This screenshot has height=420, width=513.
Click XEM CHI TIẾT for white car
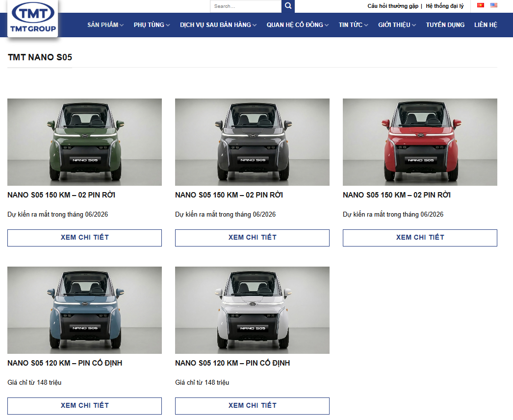coord(252,406)
